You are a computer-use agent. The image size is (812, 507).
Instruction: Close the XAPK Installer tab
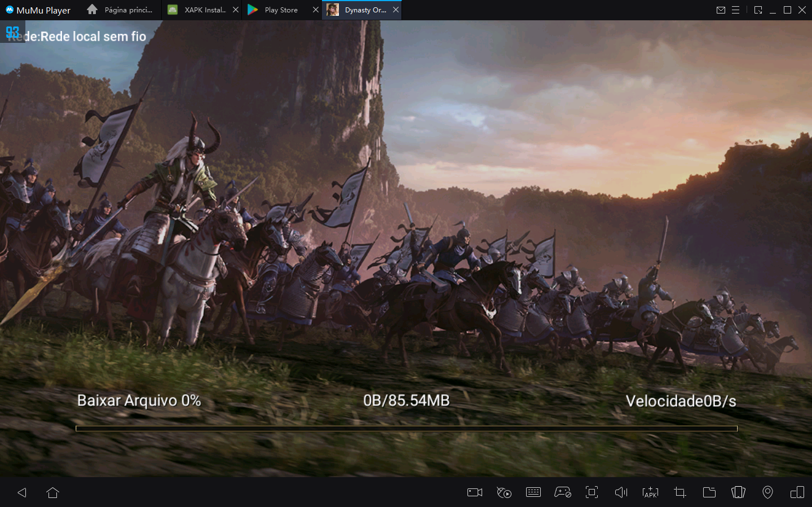[236, 10]
